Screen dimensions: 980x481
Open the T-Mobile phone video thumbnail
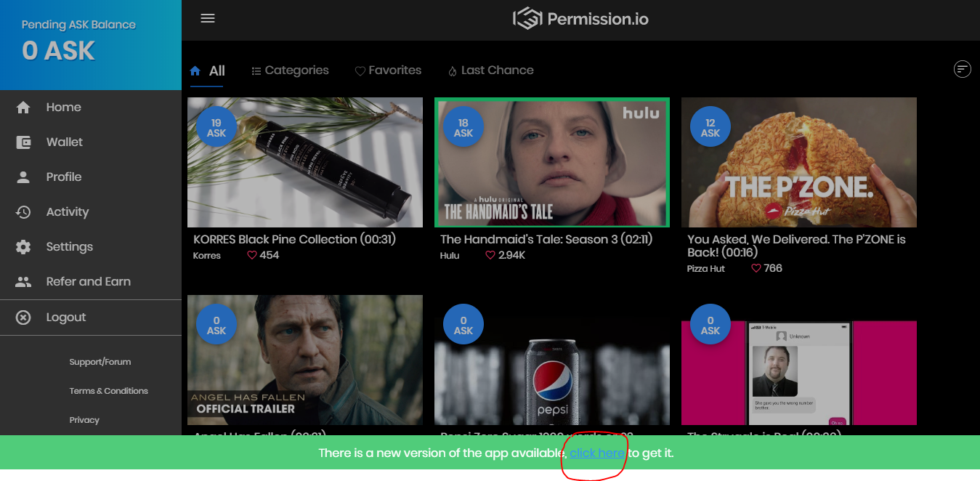click(x=799, y=373)
